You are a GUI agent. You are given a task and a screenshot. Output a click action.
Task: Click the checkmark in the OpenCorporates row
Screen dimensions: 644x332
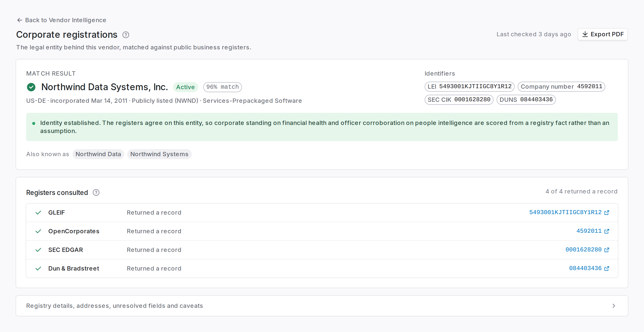[x=38, y=231]
